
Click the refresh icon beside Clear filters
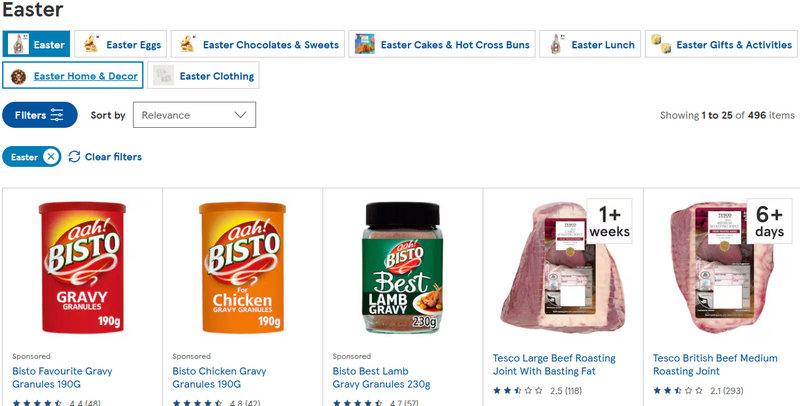74,157
